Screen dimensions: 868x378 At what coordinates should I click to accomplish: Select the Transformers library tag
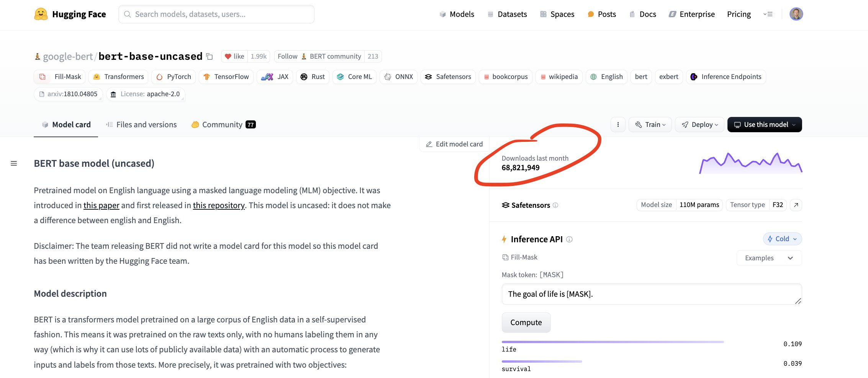coord(118,77)
